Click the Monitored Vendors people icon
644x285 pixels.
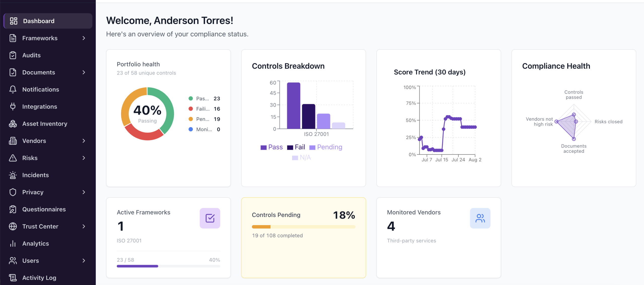pos(480,218)
